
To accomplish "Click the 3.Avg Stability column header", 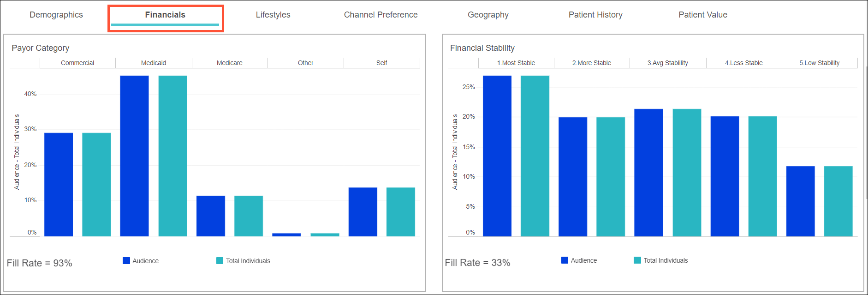I will (x=667, y=63).
